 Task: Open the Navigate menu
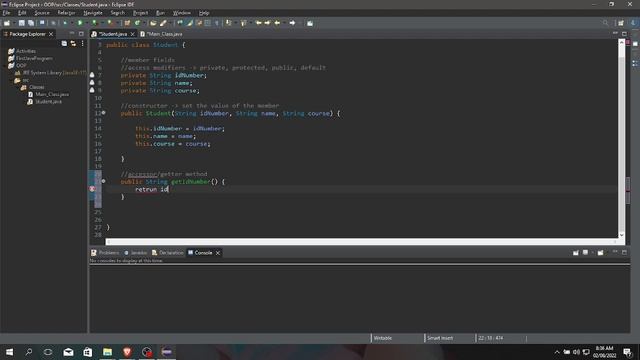[93, 13]
